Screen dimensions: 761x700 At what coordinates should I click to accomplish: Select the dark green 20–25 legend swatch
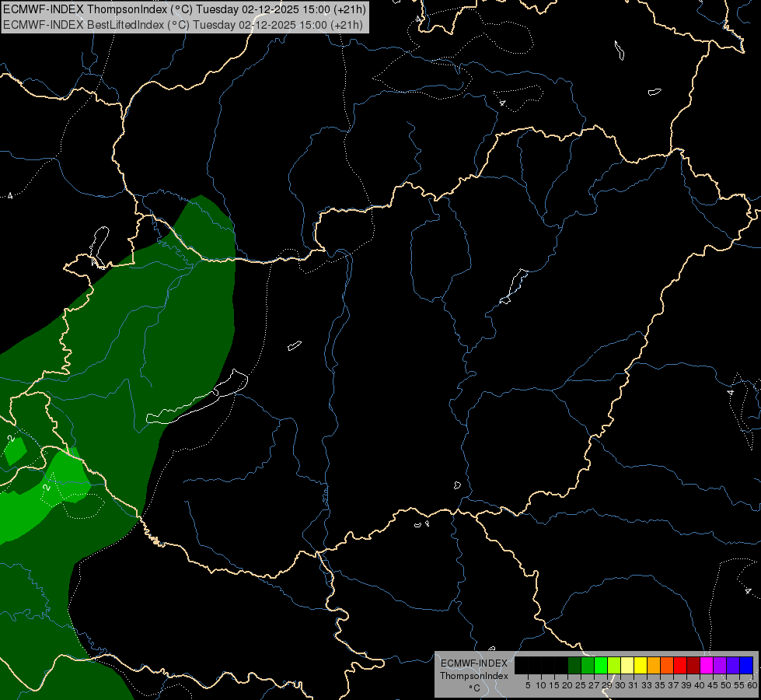click(574, 665)
